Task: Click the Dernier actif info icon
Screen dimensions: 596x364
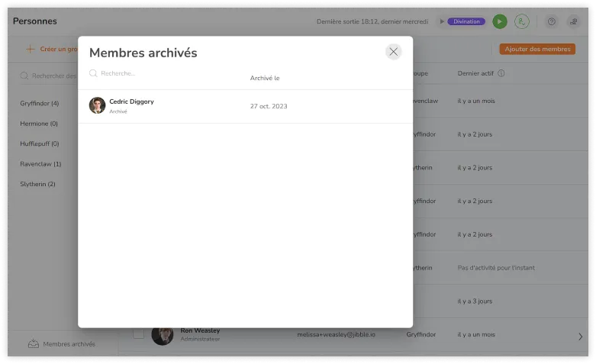Action: (x=501, y=73)
